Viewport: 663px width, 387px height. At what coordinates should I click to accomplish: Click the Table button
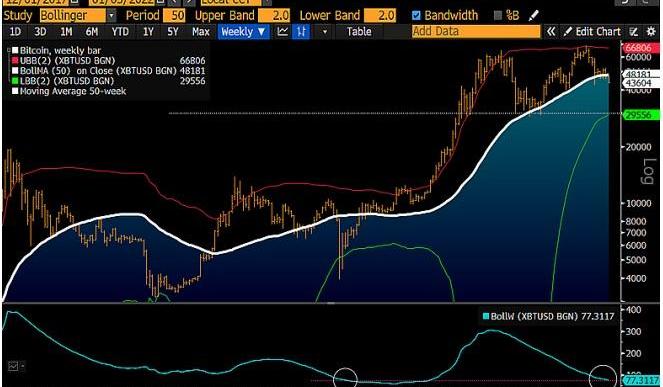(x=359, y=32)
